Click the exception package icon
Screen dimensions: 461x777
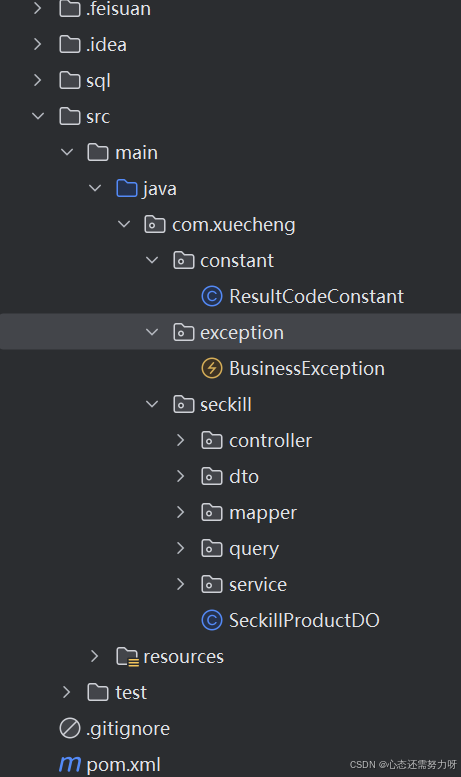(184, 332)
